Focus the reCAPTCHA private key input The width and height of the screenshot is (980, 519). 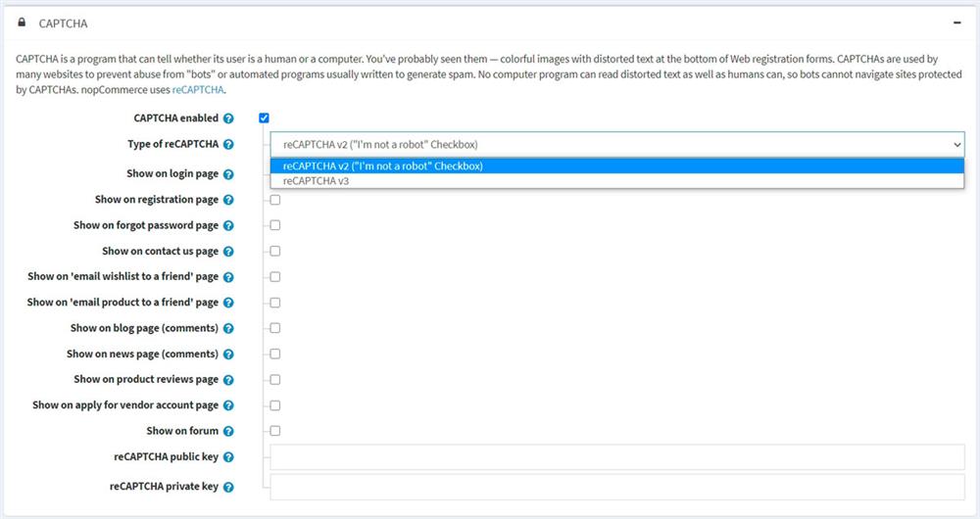click(x=617, y=487)
